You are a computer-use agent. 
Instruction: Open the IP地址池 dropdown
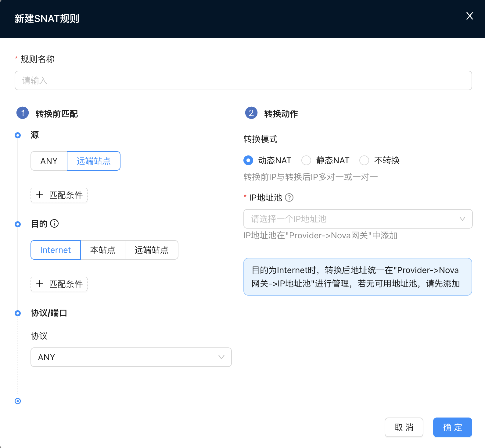point(358,219)
